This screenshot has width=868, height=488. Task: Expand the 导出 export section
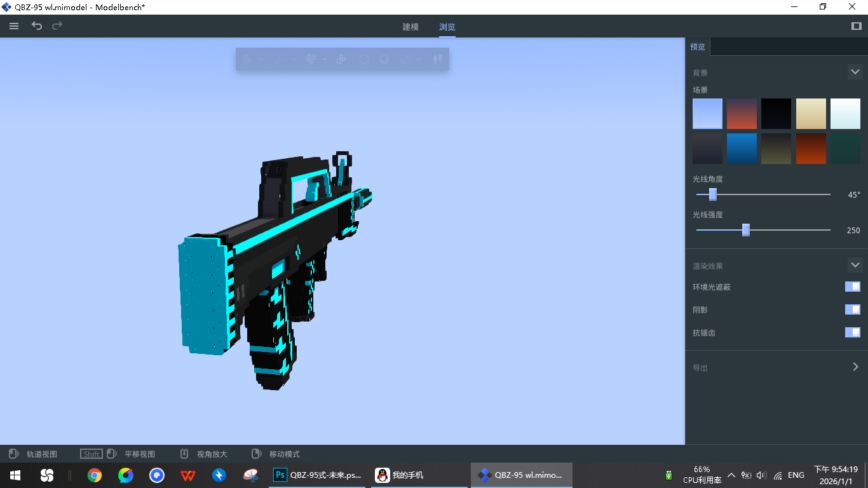(x=855, y=367)
